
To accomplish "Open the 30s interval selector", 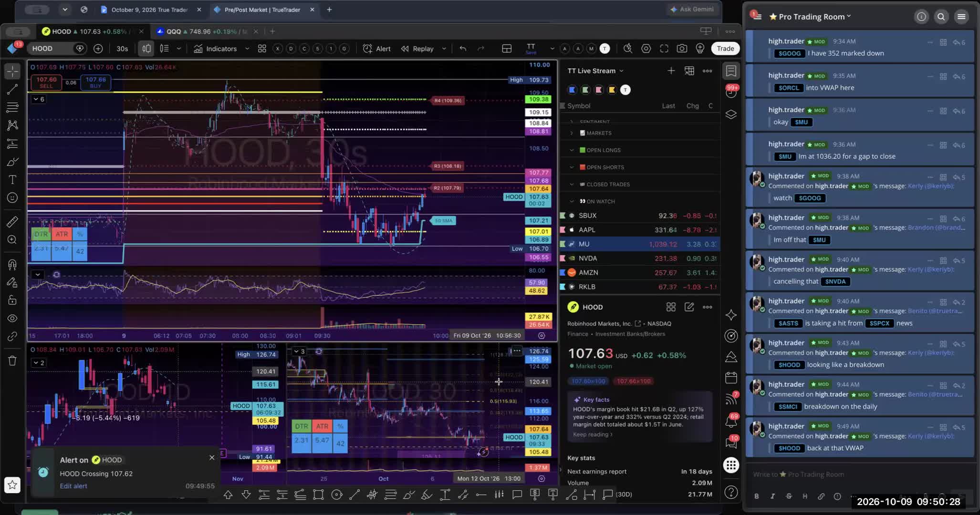I will pos(122,49).
